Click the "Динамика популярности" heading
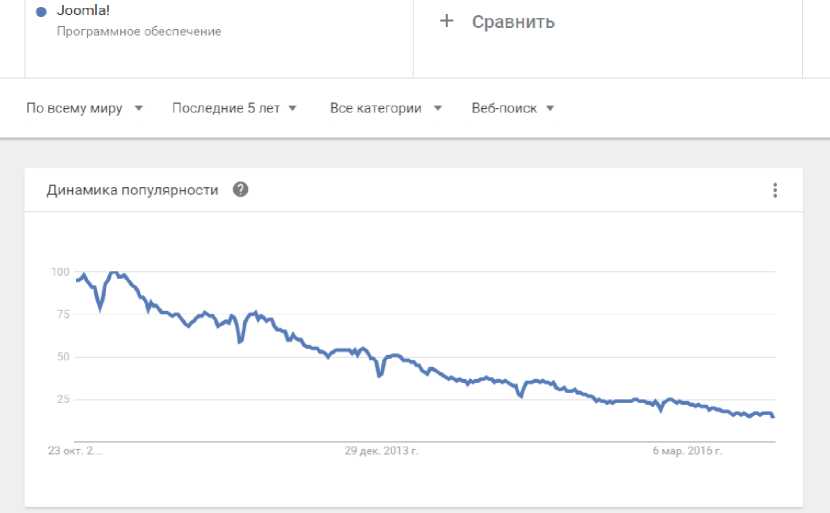This screenshot has width=830, height=513. [132, 190]
